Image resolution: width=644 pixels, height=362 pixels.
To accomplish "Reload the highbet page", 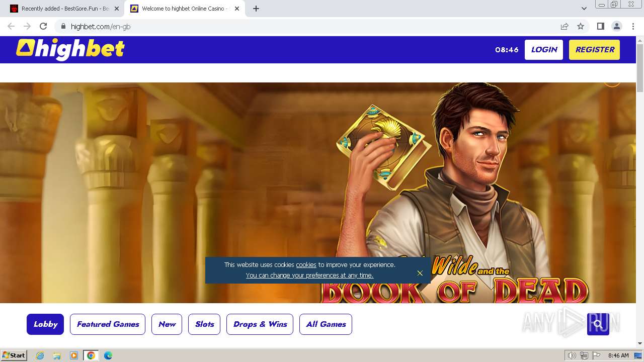I will click(43, 26).
